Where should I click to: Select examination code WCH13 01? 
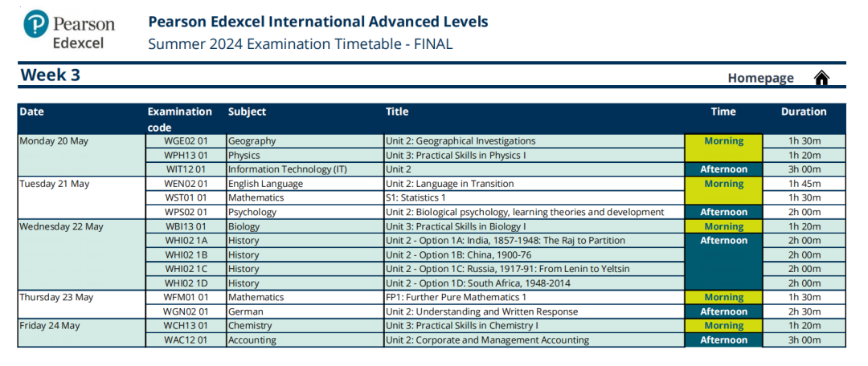(x=186, y=326)
